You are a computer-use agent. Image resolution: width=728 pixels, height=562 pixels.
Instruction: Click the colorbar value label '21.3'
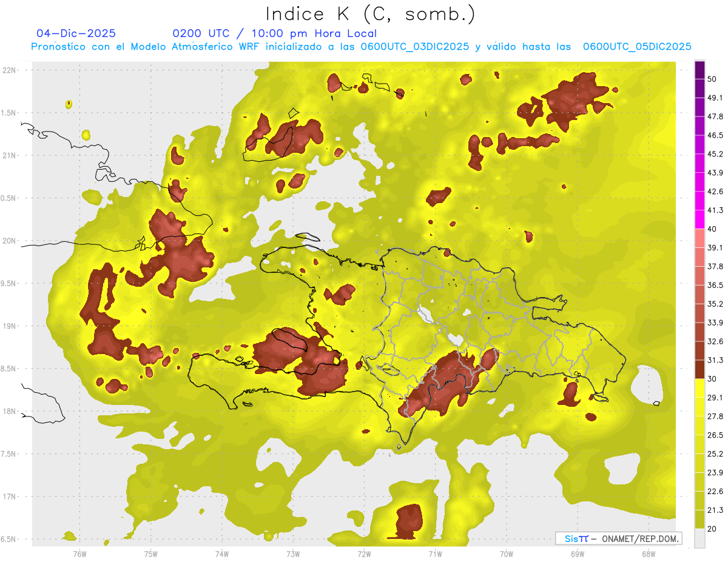point(715,510)
